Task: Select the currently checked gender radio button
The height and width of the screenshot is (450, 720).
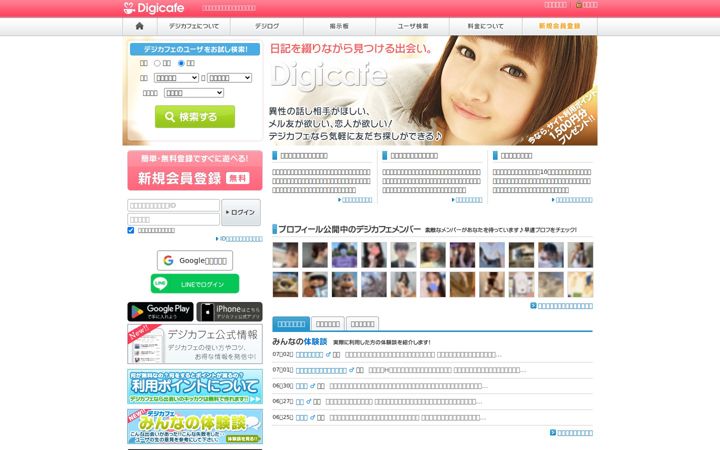Action: 181,63
